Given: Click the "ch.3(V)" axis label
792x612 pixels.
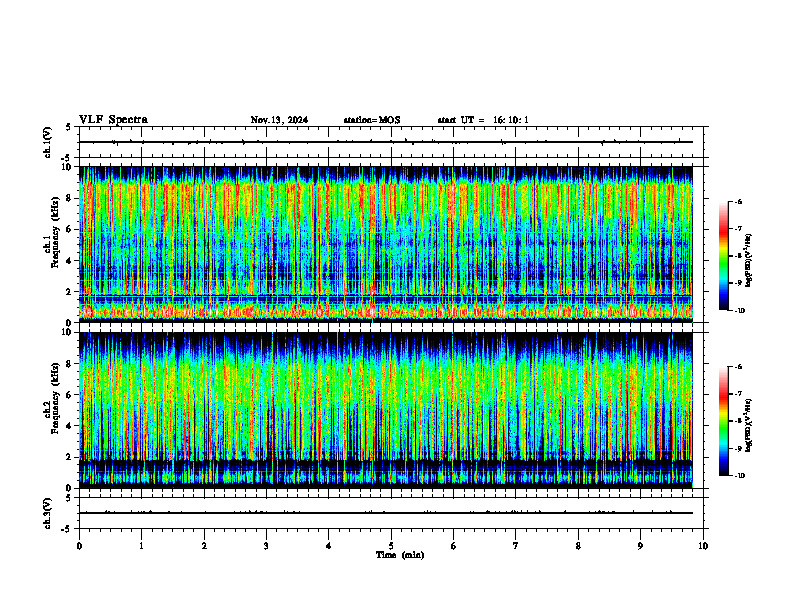Looking at the screenshot, I should click(48, 513).
